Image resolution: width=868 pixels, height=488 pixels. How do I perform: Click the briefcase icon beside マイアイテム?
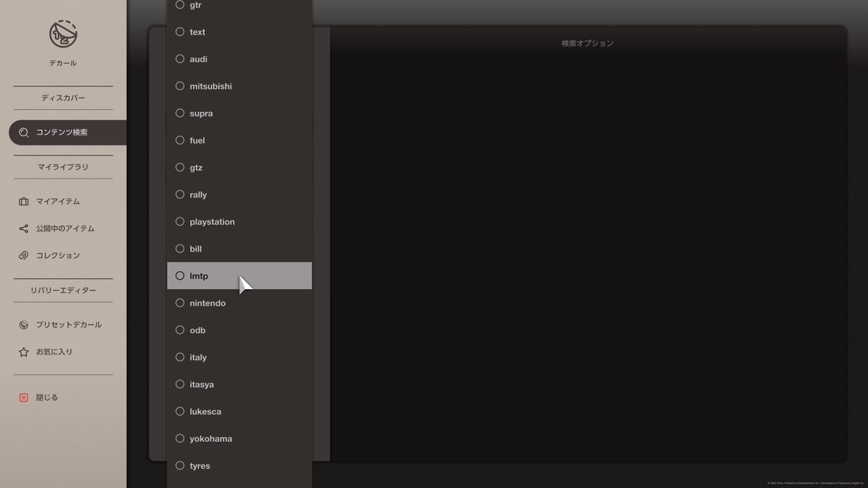point(24,202)
